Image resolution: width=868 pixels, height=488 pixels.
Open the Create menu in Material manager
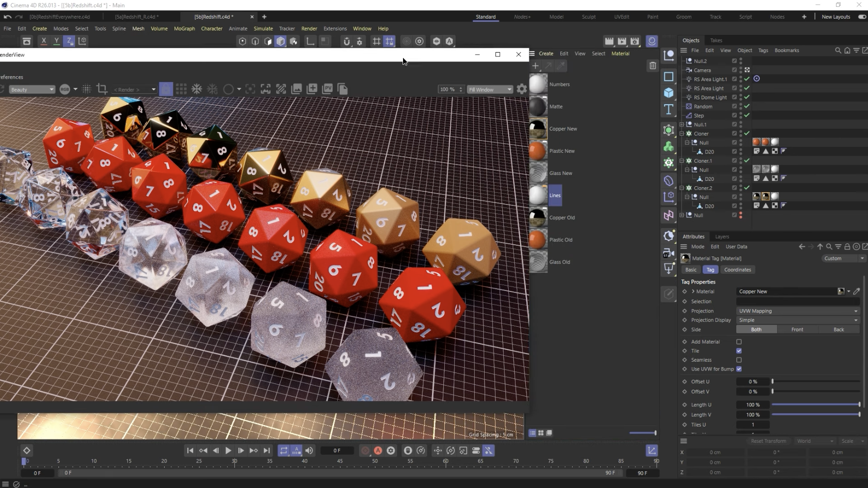click(x=546, y=54)
